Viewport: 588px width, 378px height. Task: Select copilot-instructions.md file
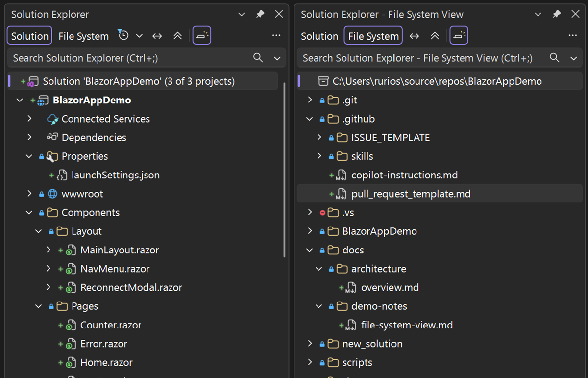pos(404,175)
